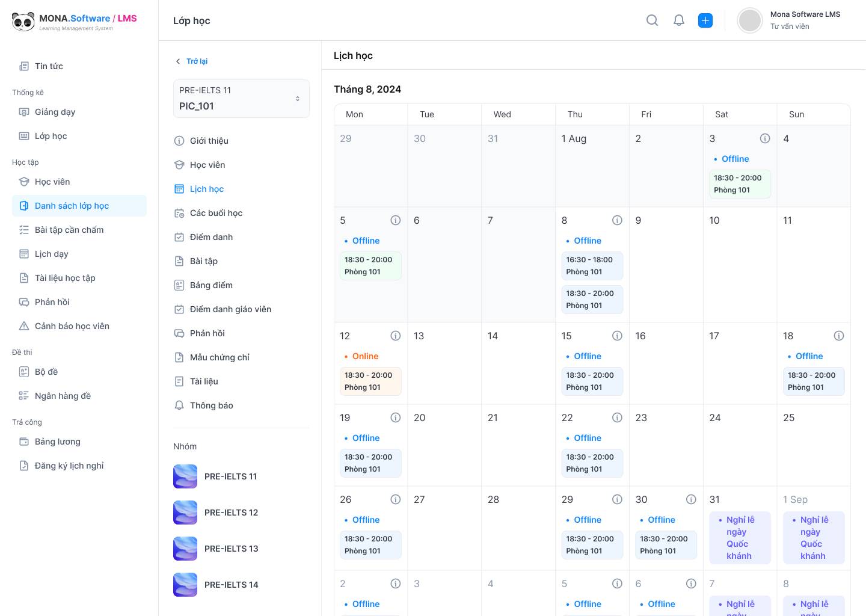Image resolution: width=866 pixels, height=616 pixels.
Task: Select the PRE-IELTS 13 group thumbnail
Action: click(x=185, y=549)
